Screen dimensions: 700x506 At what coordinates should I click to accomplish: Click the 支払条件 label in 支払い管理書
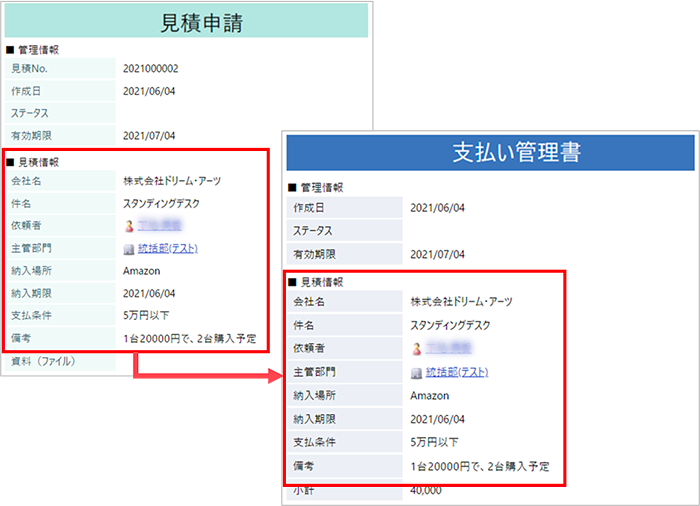point(314,443)
